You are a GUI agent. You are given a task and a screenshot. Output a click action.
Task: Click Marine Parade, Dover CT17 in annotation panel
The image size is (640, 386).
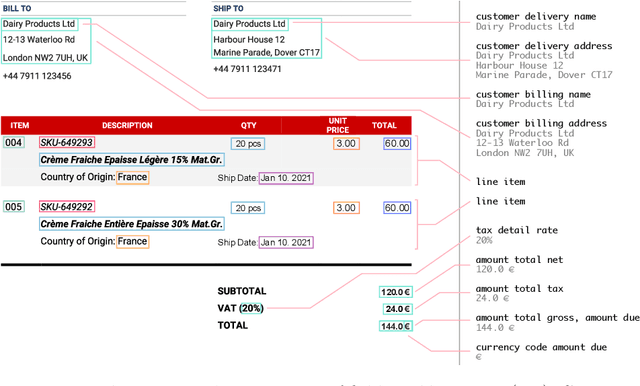[544, 75]
